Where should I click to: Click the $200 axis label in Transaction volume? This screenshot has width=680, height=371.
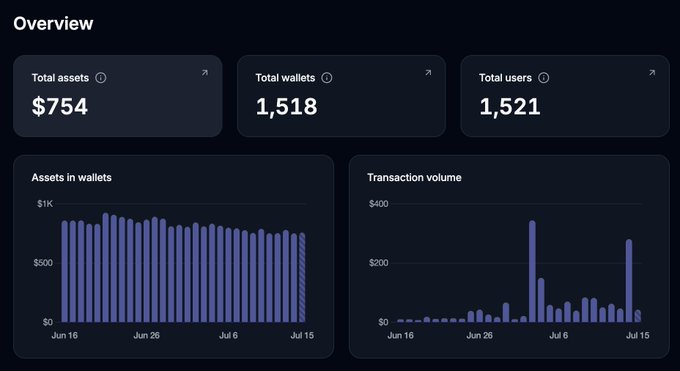coord(379,263)
